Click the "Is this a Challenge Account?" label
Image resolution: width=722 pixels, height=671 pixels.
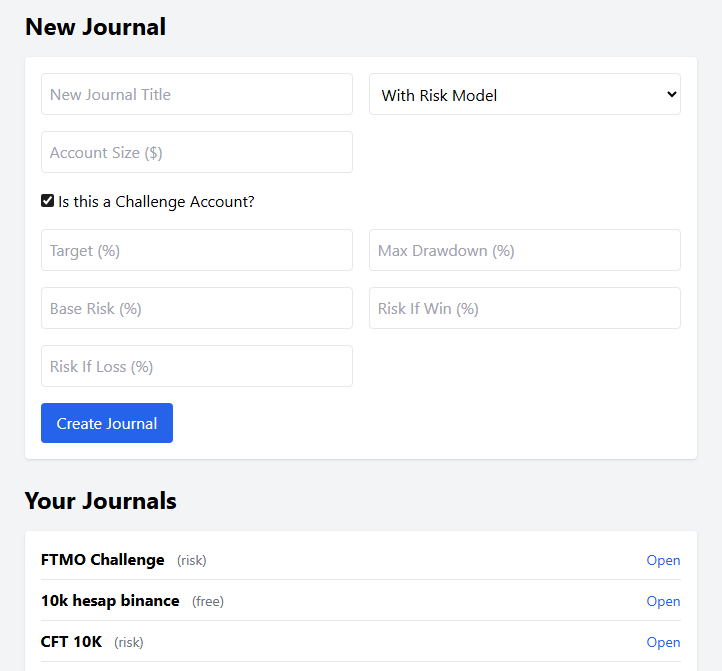[x=156, y=202]
